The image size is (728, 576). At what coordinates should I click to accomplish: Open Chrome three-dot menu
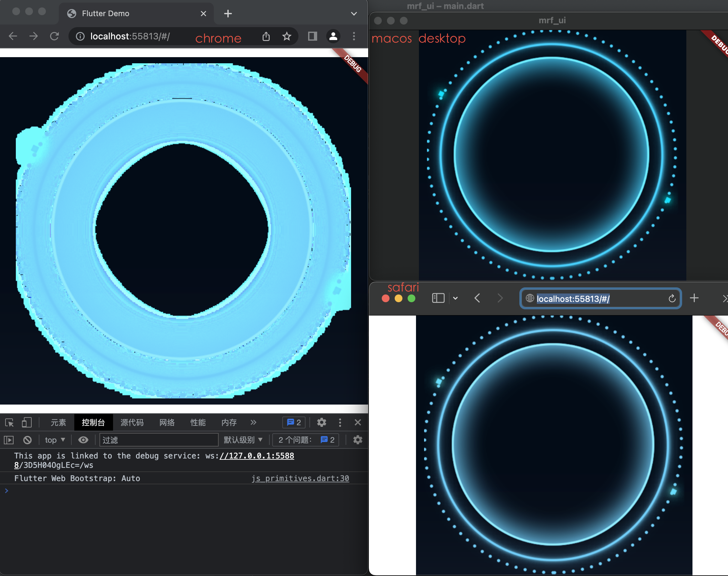(354, 36)
